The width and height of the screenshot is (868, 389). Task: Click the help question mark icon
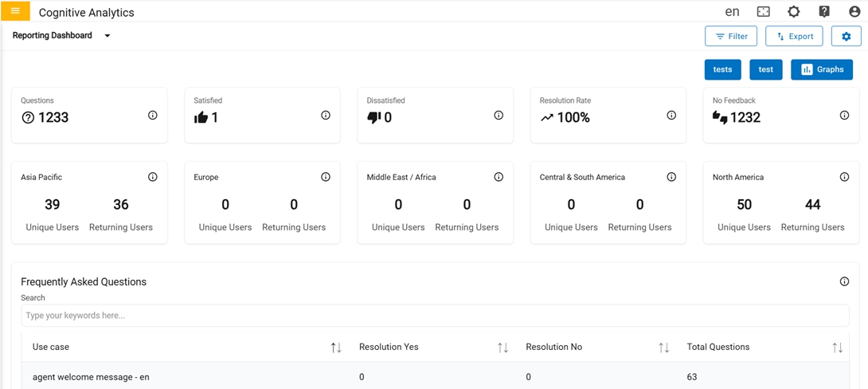[823, 11]
